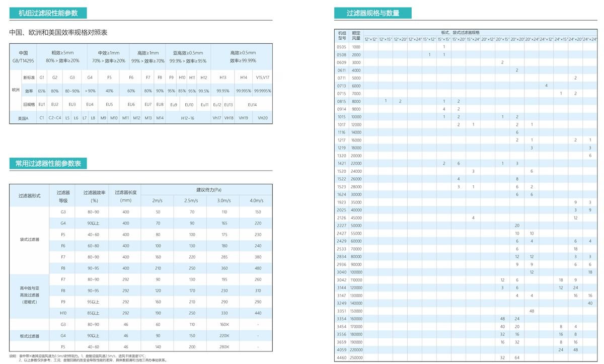Select the 280※ value
Viewport: 604px width, 364px height.
pos(223,347)
